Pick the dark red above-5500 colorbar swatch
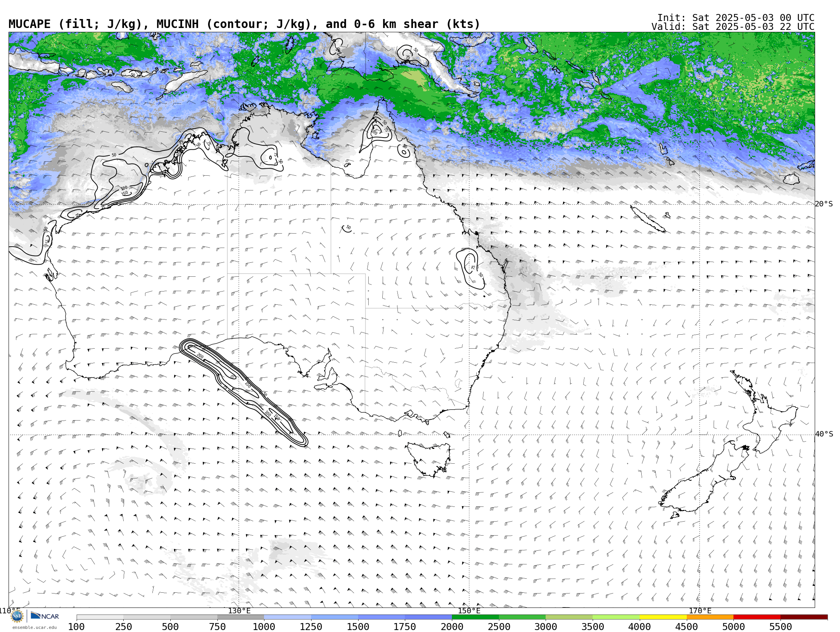 pos(804,617)
